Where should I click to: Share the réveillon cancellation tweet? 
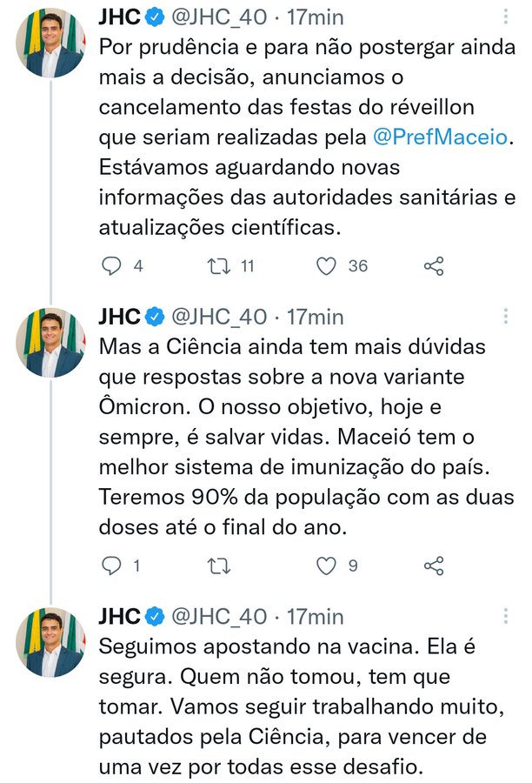[434, 266]
